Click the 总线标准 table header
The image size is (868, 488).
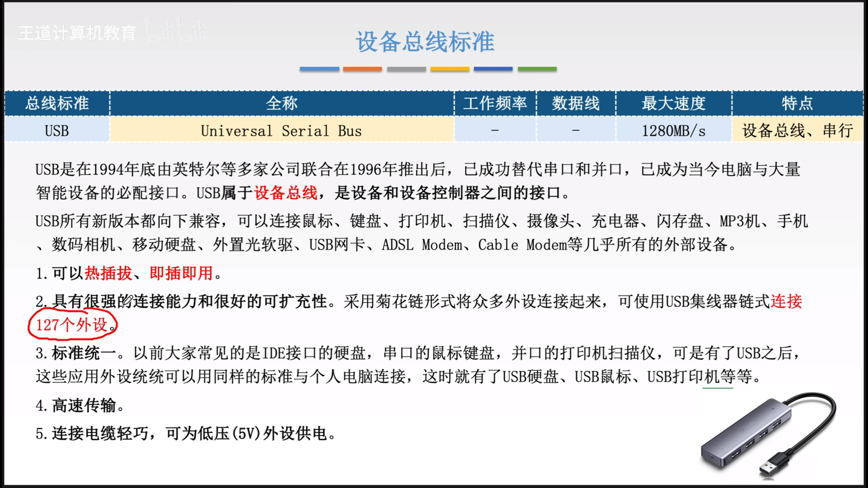pyautogui.click(x=57, y=103)
